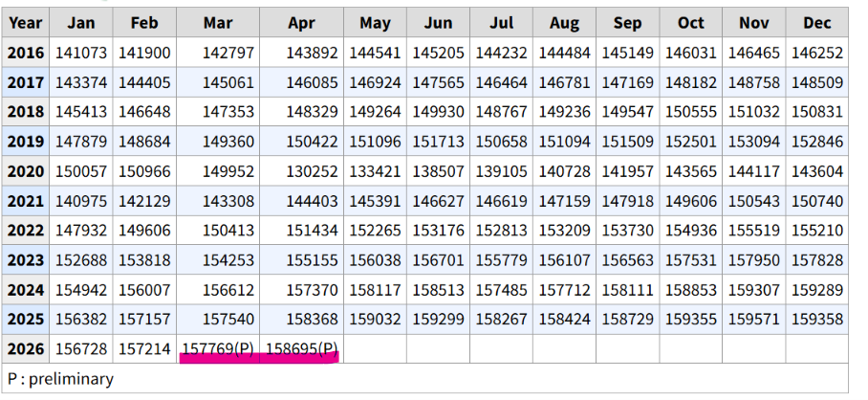Image resolution: width=868 pixels, height=400 pixels.
Task: Click the Jul column header
Action: coord(502,23)
